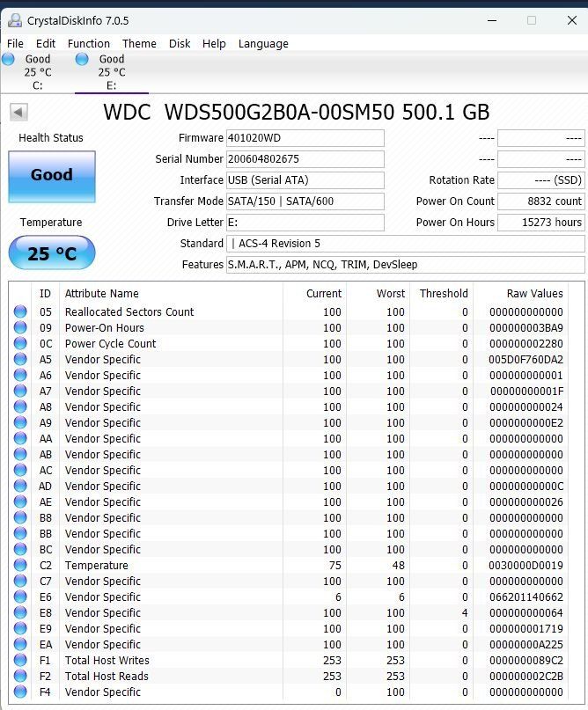Select the Temperature attribute name in table

pyautogui.click(x=97, y=566)
